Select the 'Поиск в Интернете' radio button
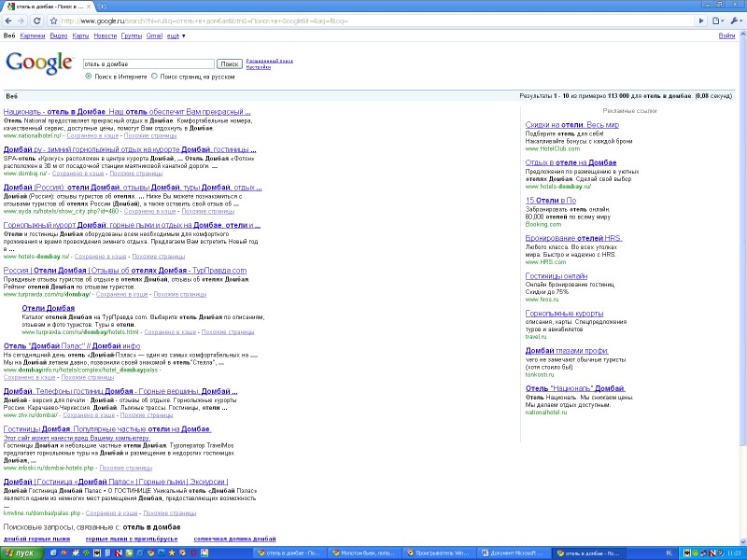Screen dimensions: 747x560 coord(88,77)
